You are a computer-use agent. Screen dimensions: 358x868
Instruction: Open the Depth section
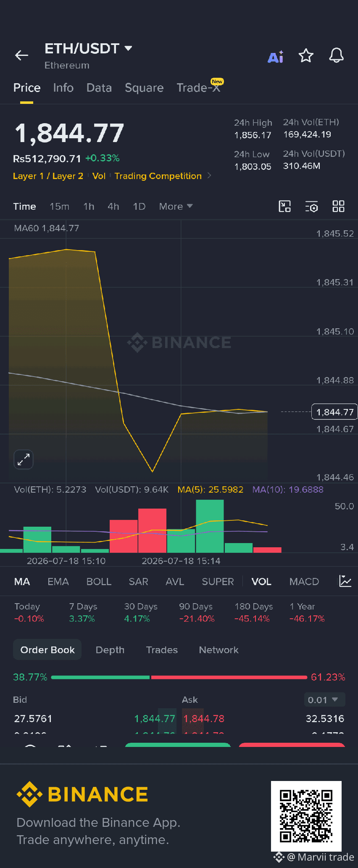110,650
